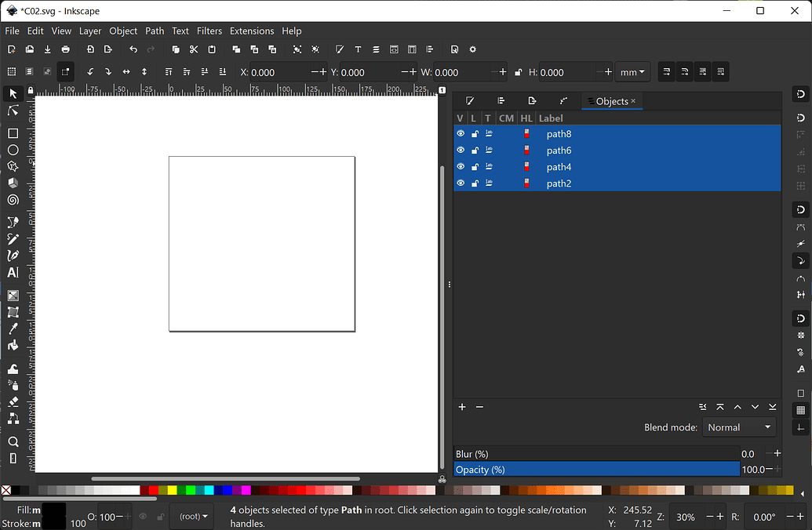Open the Calligraphy tool
812x530 pixels.
tap(13, 254)
